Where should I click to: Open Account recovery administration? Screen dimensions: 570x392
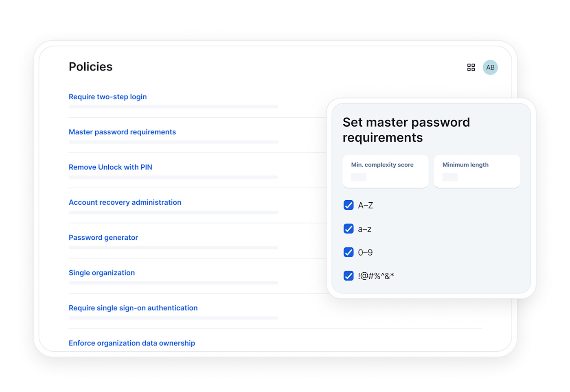pyautogui.click(x=125, y=202)
